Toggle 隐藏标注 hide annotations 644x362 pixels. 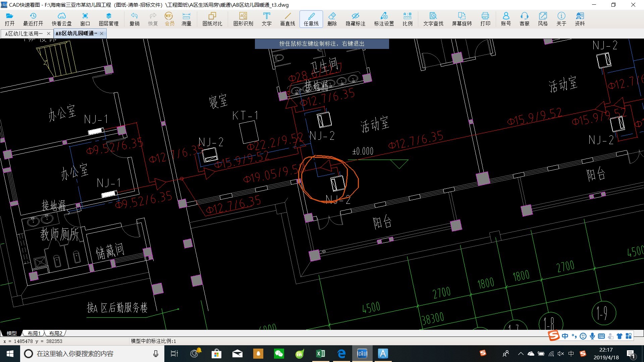click(356, 19)
